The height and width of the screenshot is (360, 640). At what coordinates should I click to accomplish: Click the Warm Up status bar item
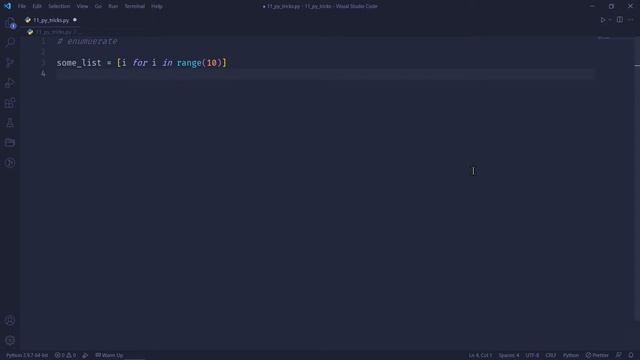[x=109, y=355]
